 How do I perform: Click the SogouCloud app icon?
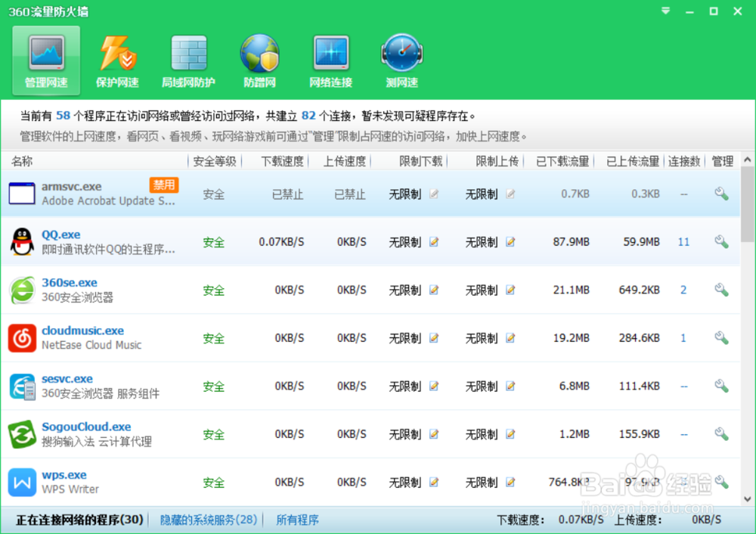(22, 434)
